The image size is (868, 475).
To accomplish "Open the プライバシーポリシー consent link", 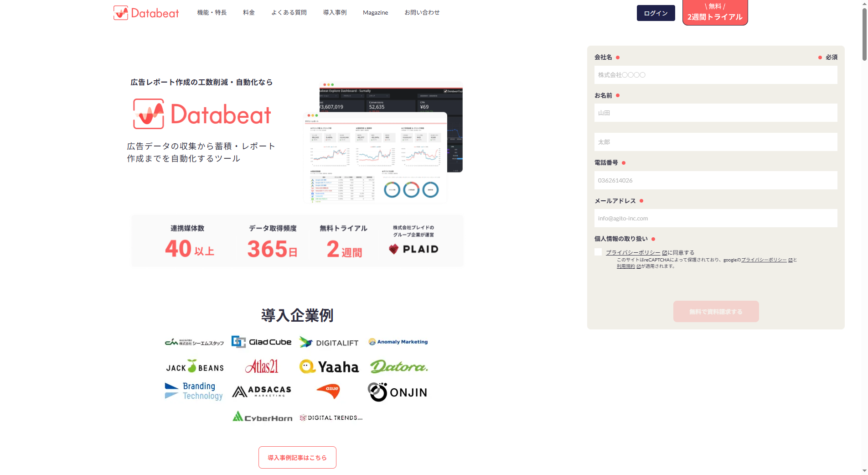I will [x=633, y=252].
